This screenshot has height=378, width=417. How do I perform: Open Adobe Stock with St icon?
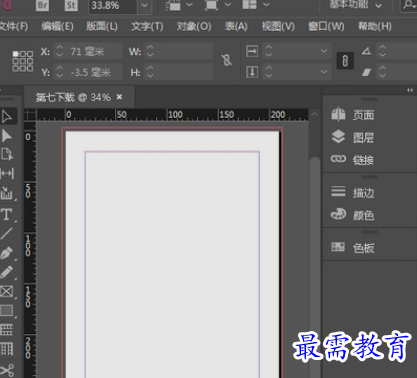coord(71,5)
